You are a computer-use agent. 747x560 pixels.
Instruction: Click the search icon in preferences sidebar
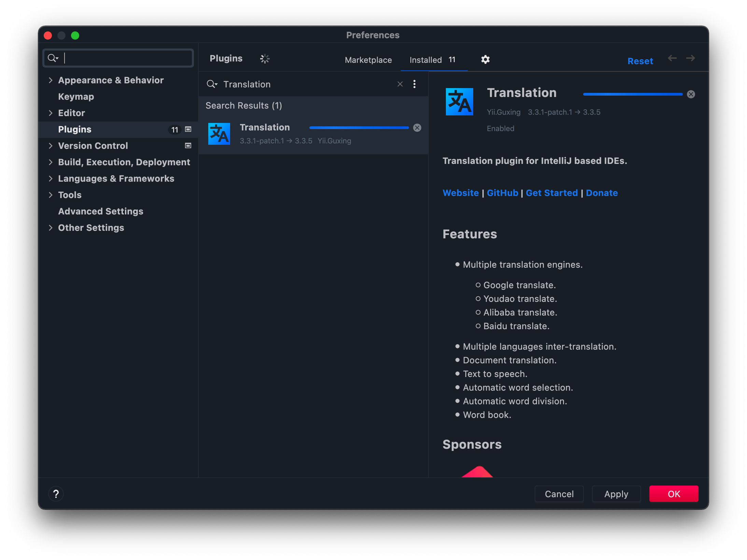tap(53, 58)
